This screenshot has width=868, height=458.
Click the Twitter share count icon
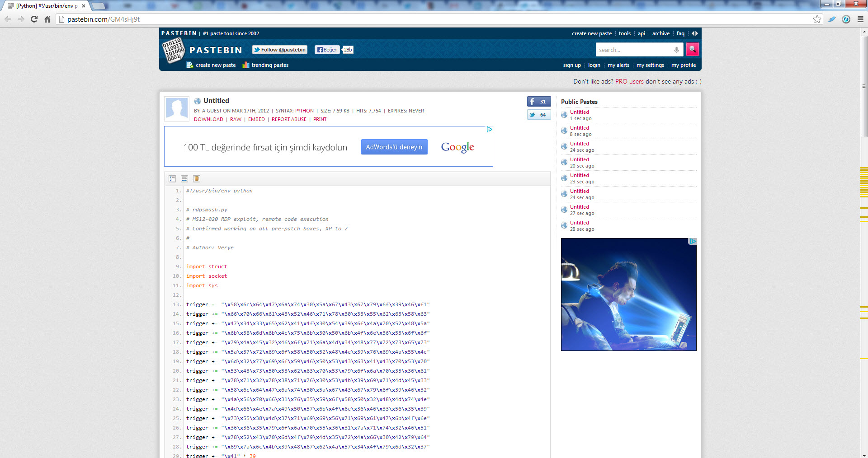538,115
